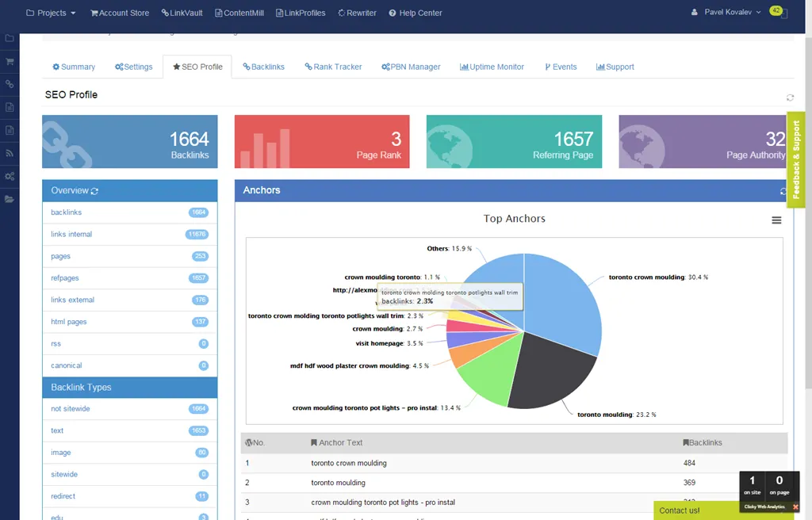
Task: Open the Uptime Monitor tab
Action: point(492,67)
